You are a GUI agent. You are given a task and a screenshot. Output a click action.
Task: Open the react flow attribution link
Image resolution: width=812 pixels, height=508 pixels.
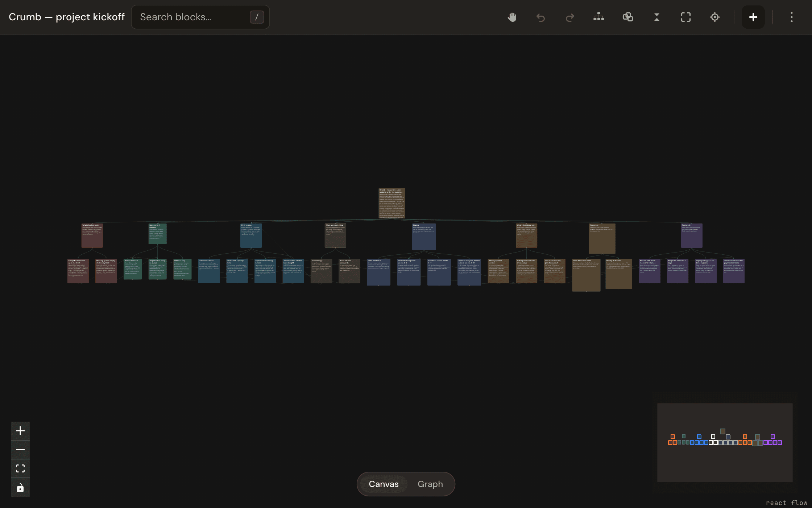[786, 503]
